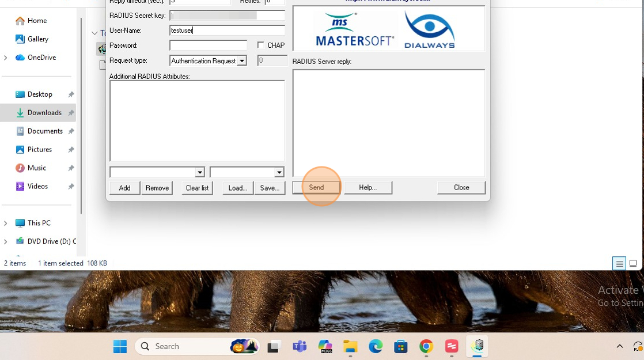
Task: Open Microsoft 365 Copilot from taskbar
Action: coord(325,346)
